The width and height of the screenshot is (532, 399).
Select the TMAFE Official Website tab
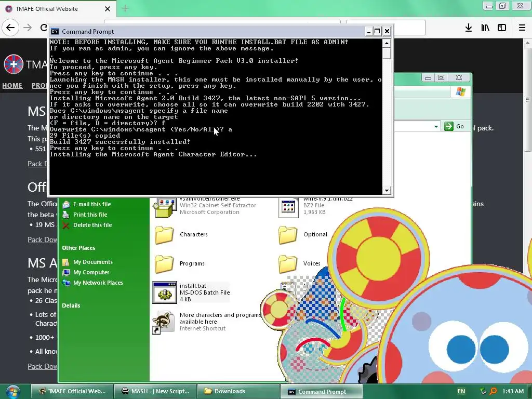58,9
